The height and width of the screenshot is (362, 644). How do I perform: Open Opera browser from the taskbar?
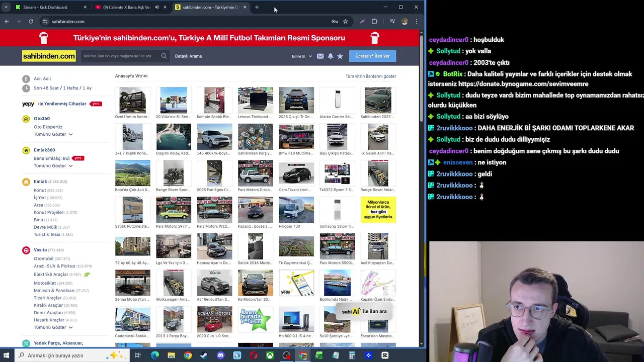pos(254,355)
